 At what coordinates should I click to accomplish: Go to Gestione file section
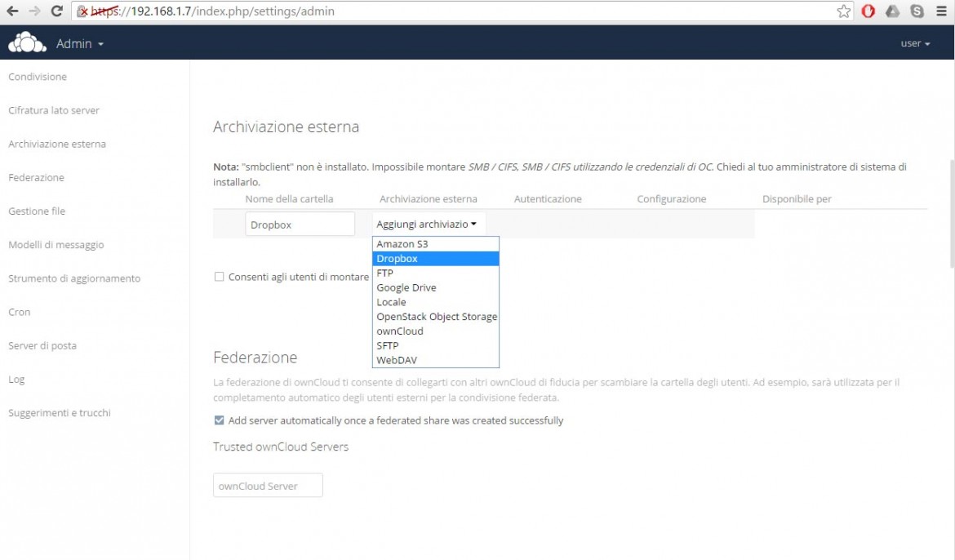[37, 211]
